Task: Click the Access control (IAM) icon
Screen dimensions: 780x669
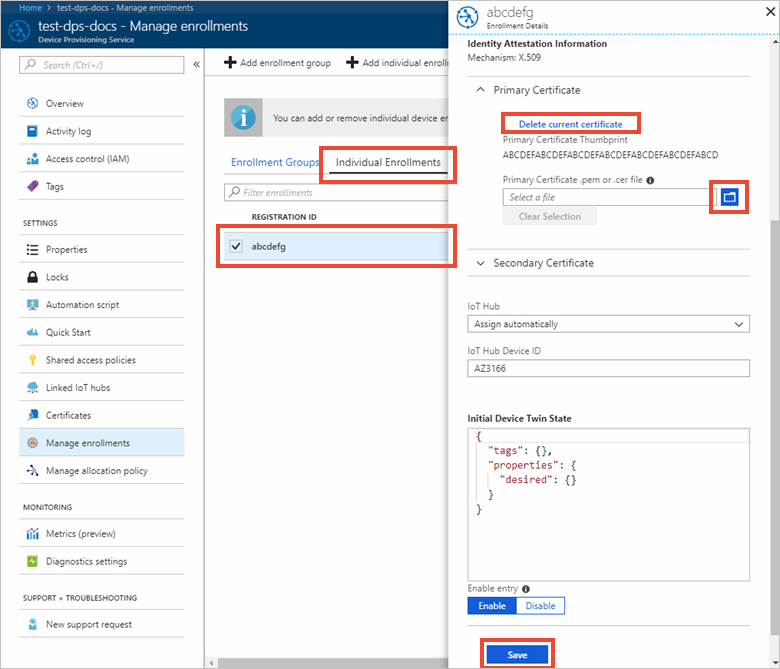Action: coord(32,159)
